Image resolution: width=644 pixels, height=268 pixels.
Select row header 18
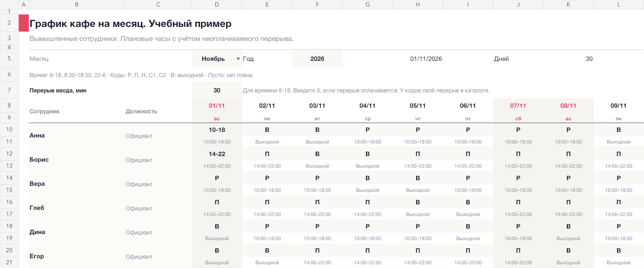9,226
